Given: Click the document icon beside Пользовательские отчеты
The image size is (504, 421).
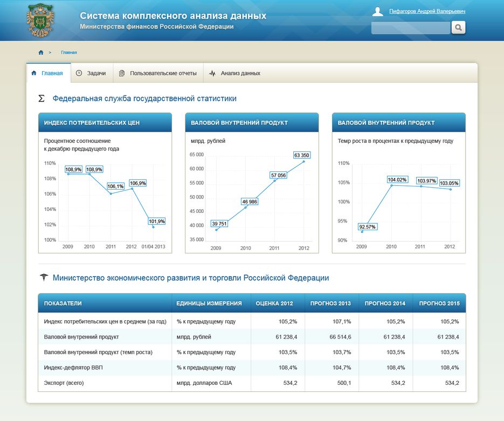Looking at the screenshot, I should [122, 73].
